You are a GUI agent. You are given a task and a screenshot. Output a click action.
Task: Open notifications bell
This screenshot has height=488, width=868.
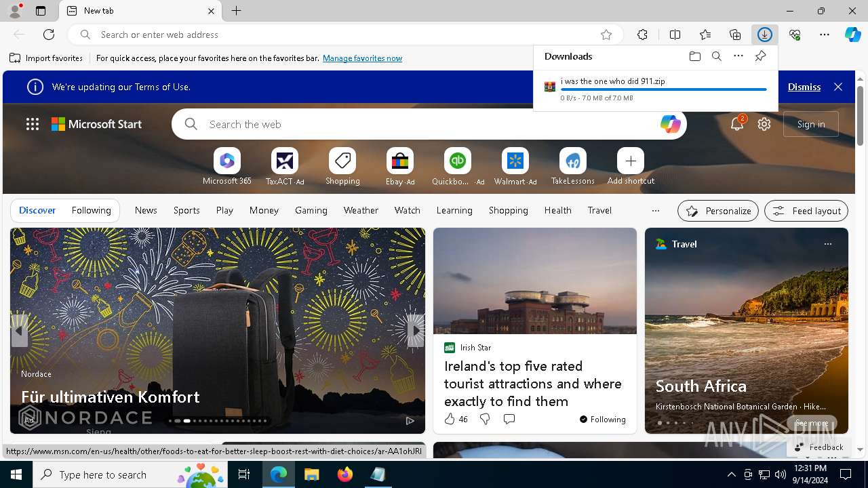tap(737, 124)
